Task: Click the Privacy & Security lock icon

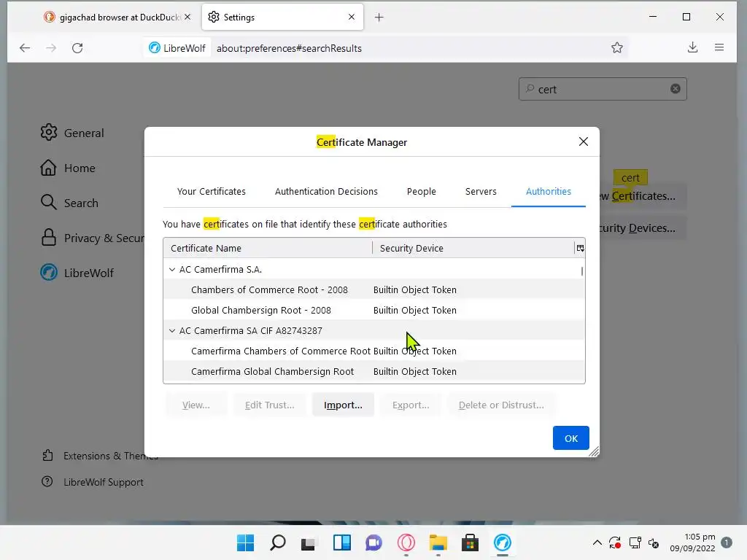Action: coord(49,238)
